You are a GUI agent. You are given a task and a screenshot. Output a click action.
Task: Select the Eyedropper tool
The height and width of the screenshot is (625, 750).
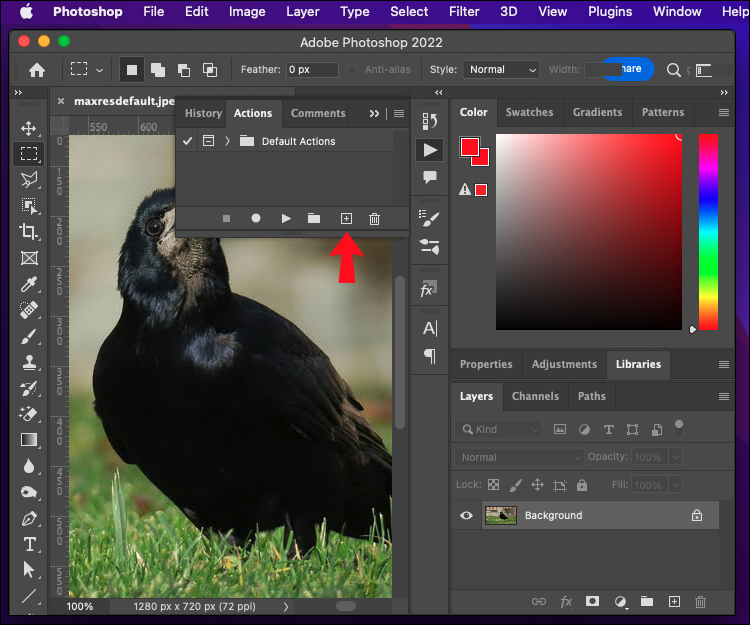(29, 284)
